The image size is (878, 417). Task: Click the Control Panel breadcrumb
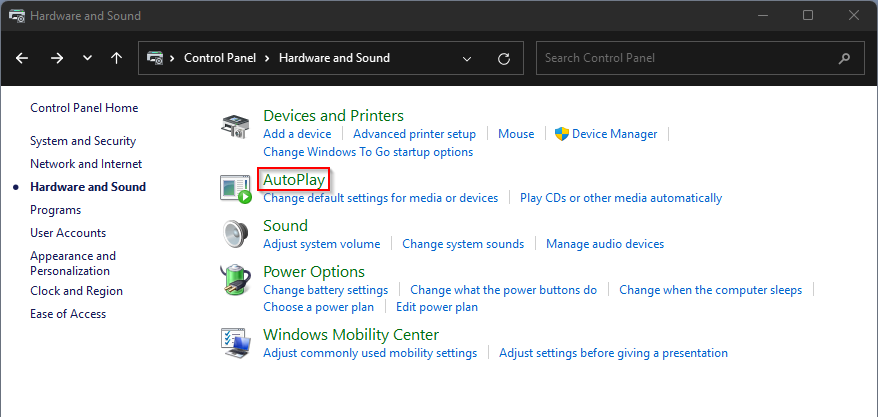click(x=220, y=58)
